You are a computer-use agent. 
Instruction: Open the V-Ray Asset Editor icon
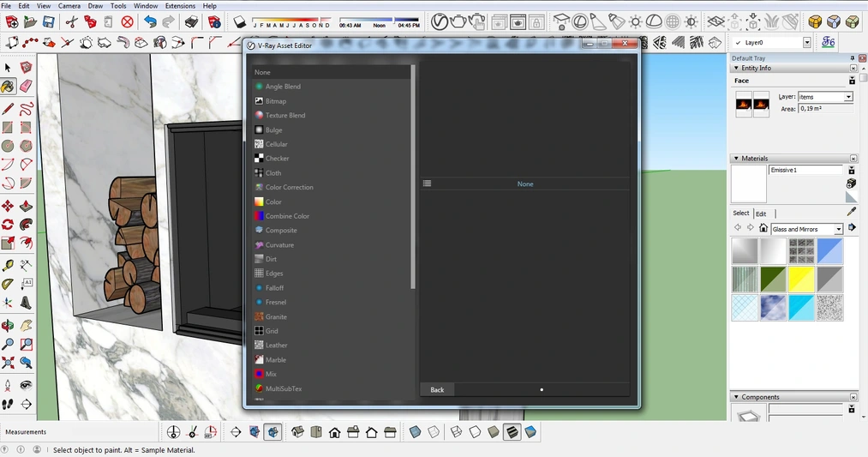pos(439,22)
